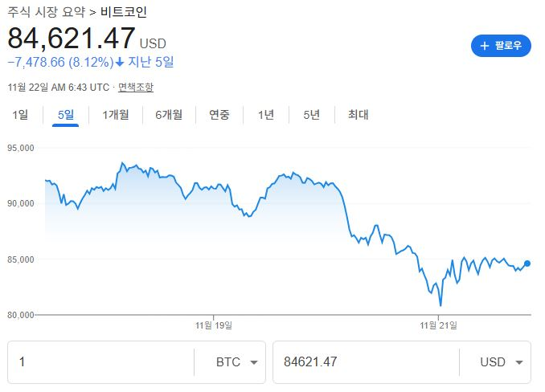Select the 1일 time range tab
This screenshot has height=392, width=545.
pos(20,115)
